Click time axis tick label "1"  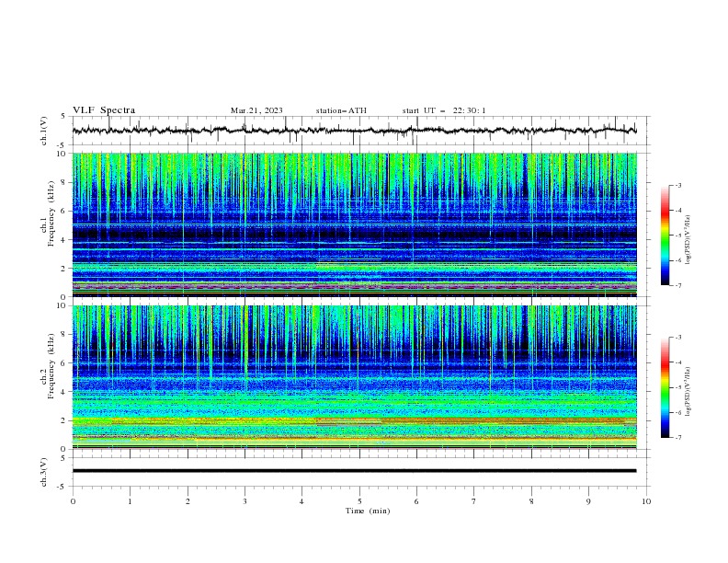(x=130, y=501)
